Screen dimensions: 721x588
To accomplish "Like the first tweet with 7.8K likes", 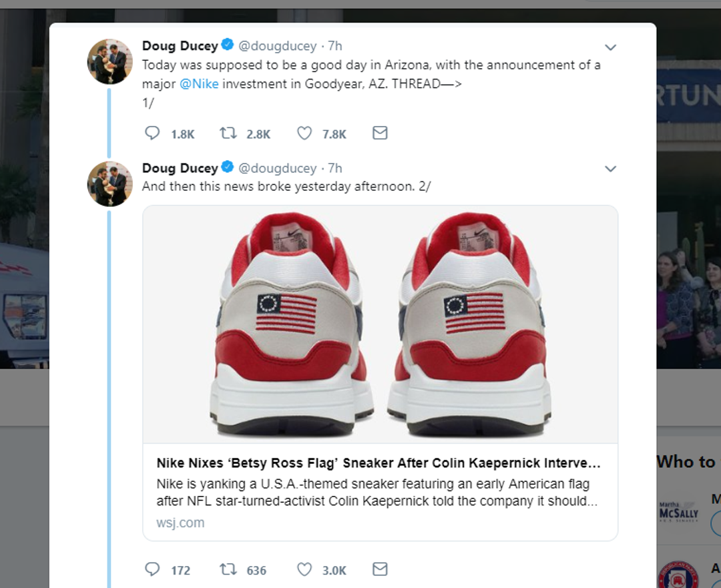I will point(304,133).
